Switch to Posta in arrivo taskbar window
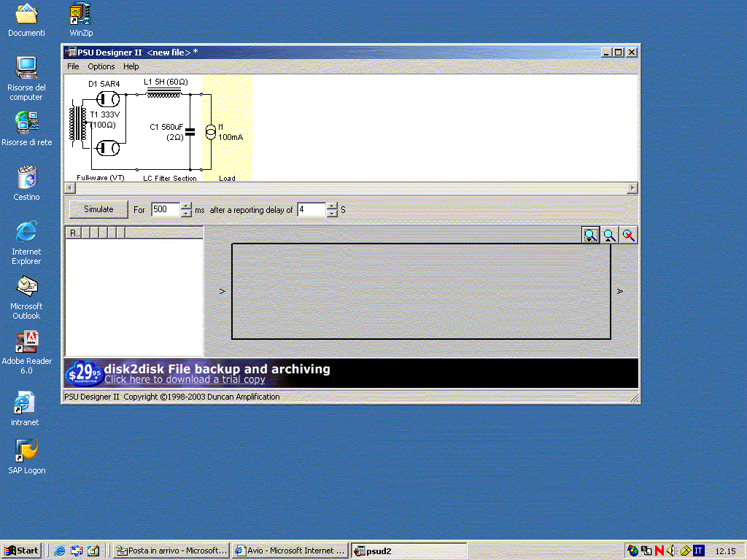747x560 pixels. click(171, 551)
